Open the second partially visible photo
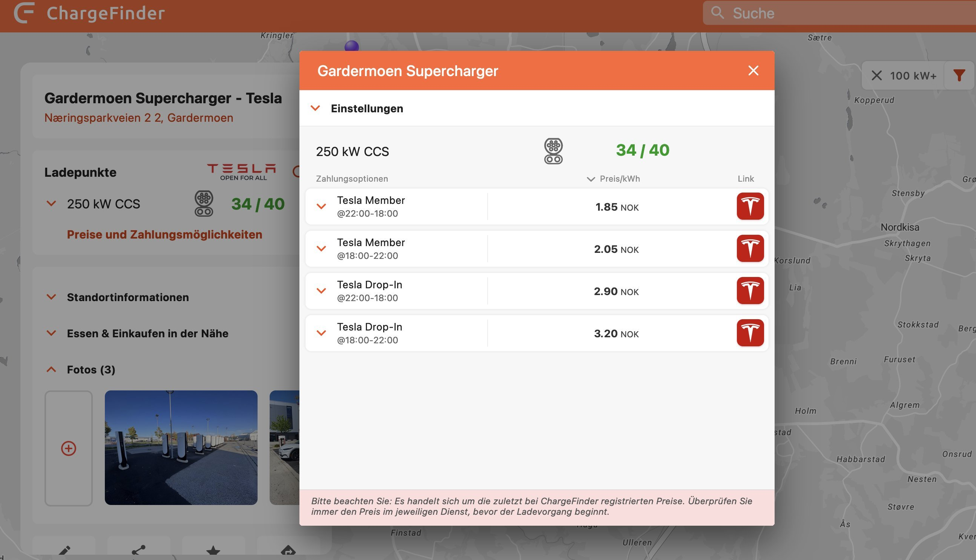The width and height of the screenshot is (976, 560). (x=284, y=448)
